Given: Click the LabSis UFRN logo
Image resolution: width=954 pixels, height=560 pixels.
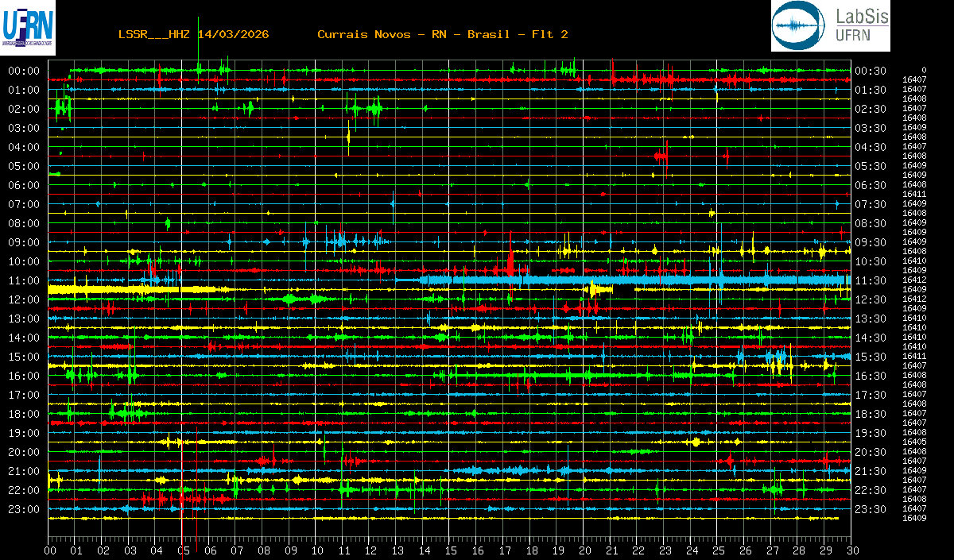Looking at the screenshot, I should (x=830, y=26).
